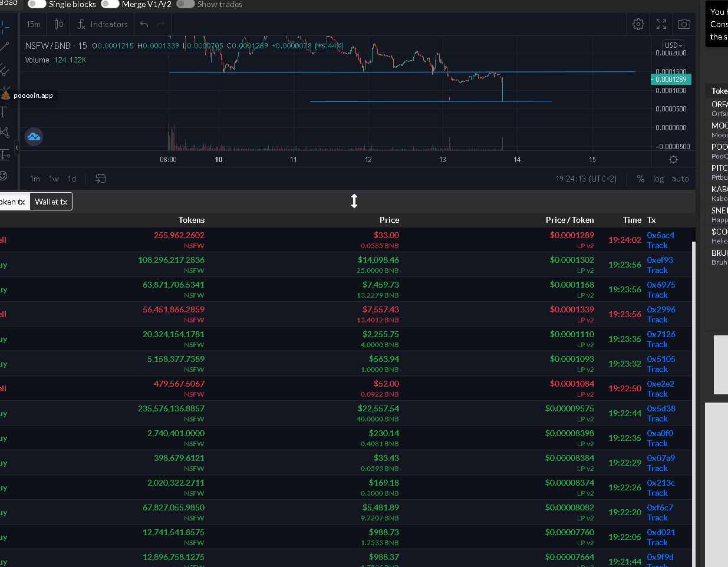Redo last chart action
The height and width of the screenshot is (567, 728).
pos(161,24)
